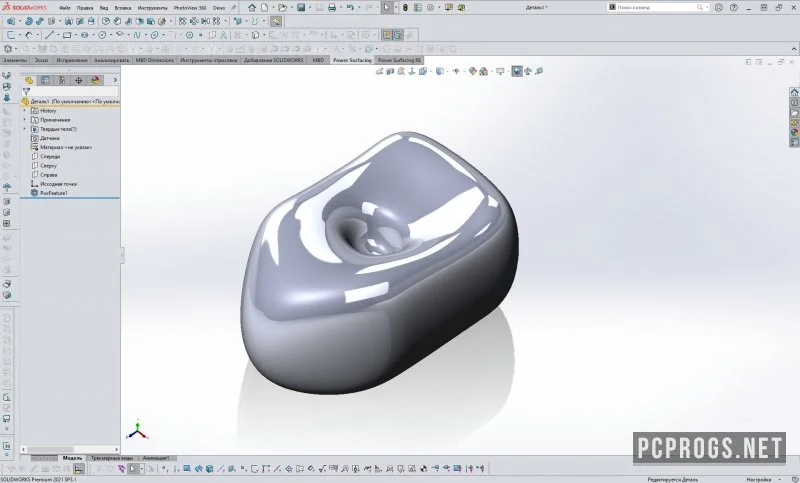Switch to the Power Surfacing tab
This screenshot has height=483, width=800.
click(352, 60)
